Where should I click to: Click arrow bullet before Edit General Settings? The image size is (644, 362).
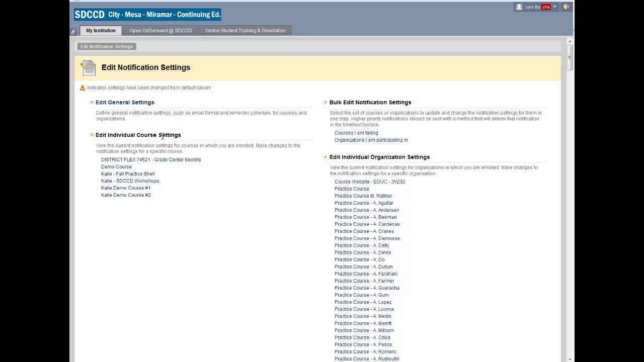click(x=92, y=102)
